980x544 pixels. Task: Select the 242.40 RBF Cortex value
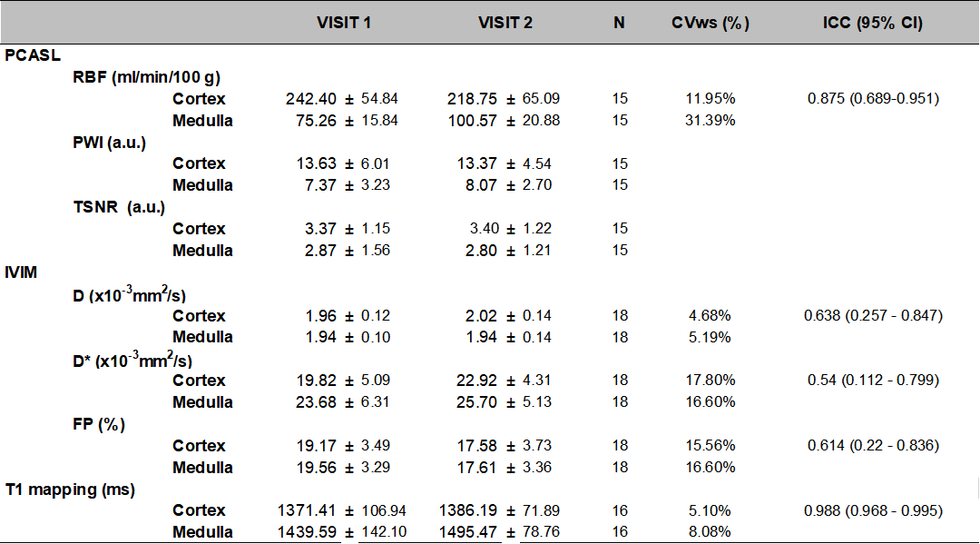point(314,98)
